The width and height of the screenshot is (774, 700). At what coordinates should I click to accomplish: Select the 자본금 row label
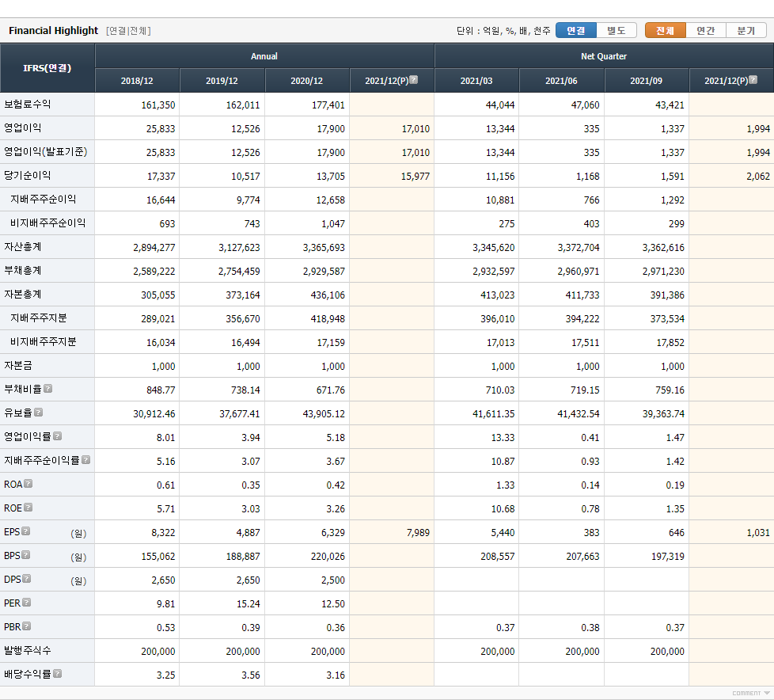click(x=18, y=365)
